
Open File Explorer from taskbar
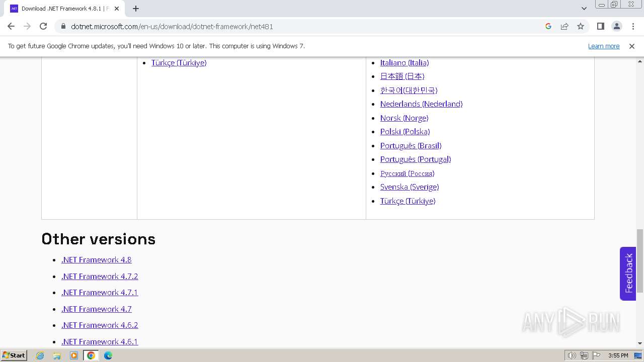[57, 355]
